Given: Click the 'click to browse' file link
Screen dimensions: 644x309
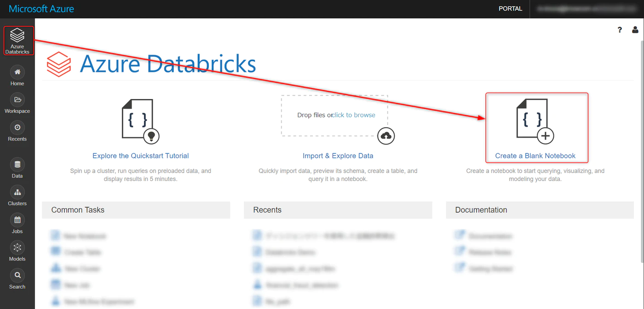Looking at the screenshot, I should (x=354, y=115).
